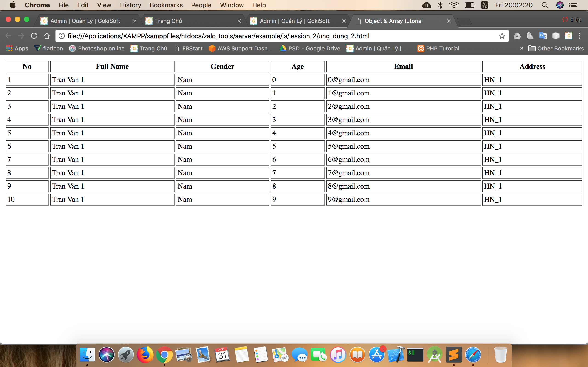588x367 pixels.
Task: Open the flaticon bookmark
Action: coord(49,48)
